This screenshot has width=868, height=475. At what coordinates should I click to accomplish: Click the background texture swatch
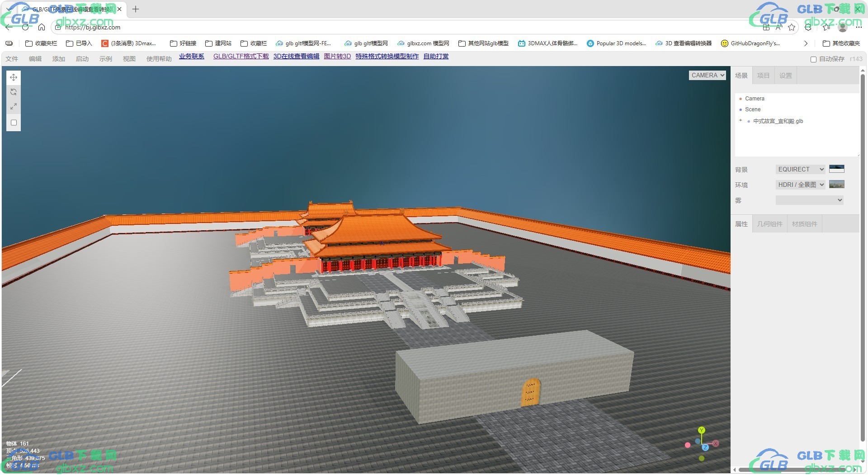coord(837,169)
